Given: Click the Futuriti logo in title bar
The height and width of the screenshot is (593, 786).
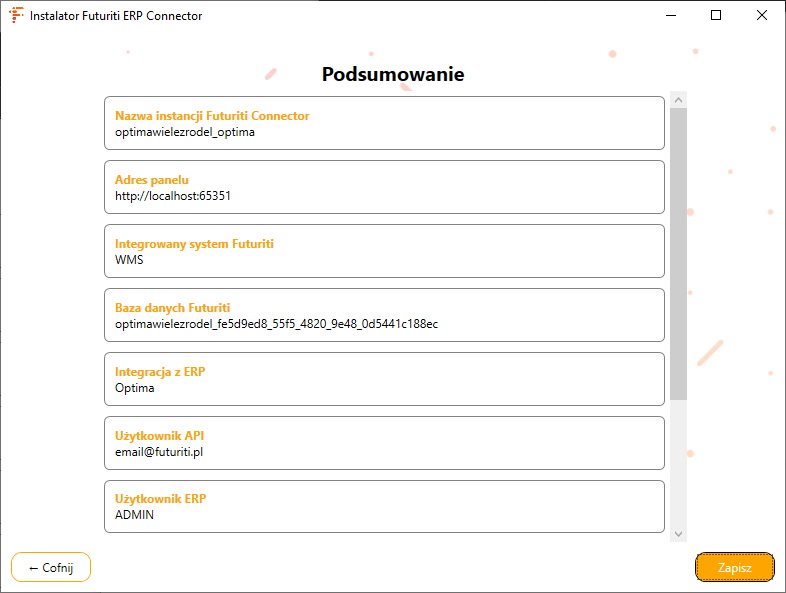Looking at the screenshot, I should point(16,16).
